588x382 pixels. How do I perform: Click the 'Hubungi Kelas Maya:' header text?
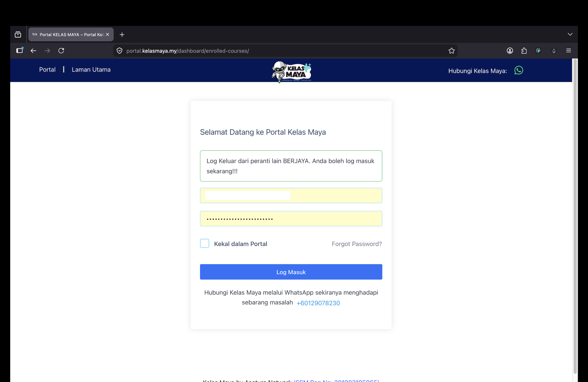pos(478,71)
